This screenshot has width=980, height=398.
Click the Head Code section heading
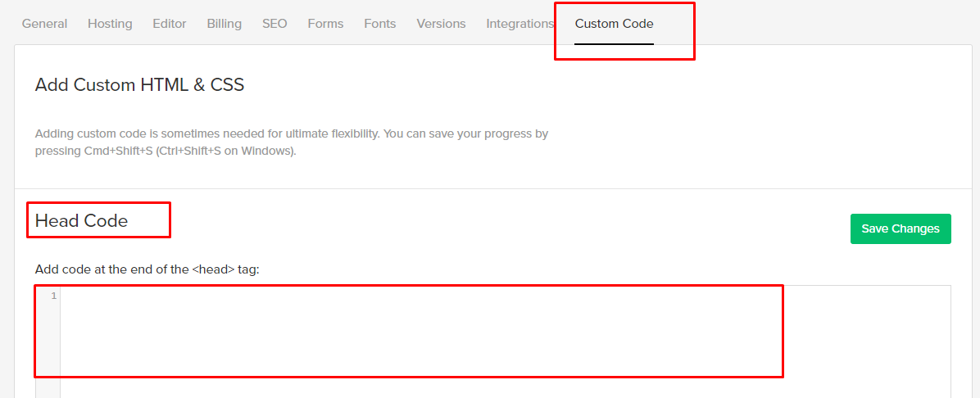pyautogui.click(x=82, y=220)
